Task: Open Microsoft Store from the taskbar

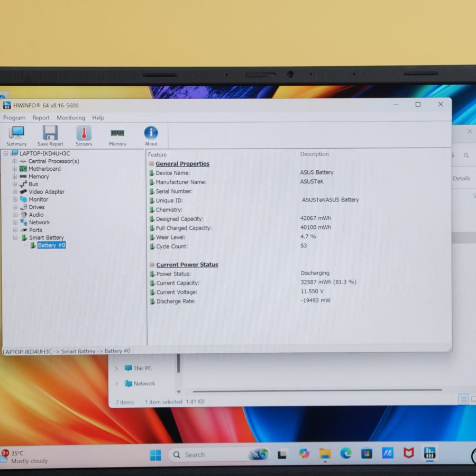Action: [367, 453]
